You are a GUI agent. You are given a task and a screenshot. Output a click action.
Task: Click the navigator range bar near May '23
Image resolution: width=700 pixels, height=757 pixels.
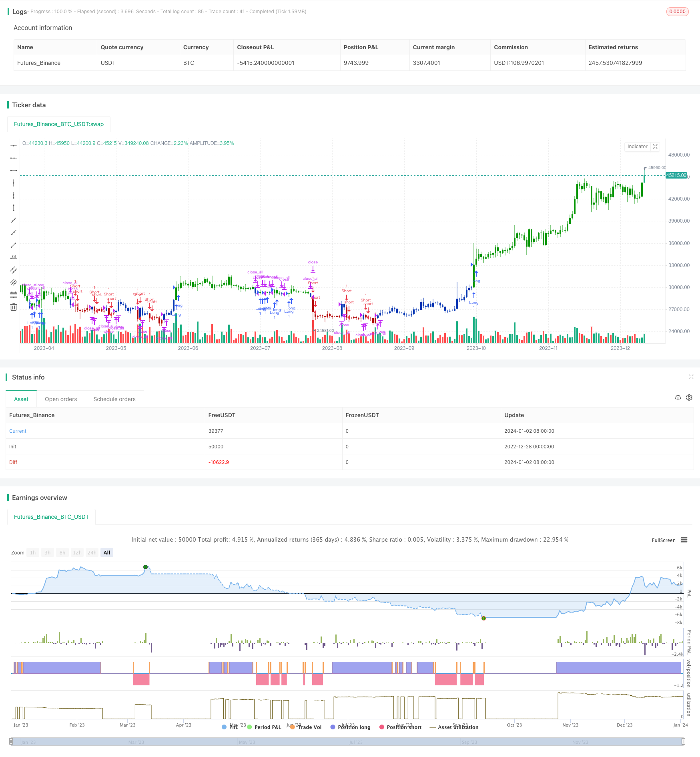click(x=247, y=742)
